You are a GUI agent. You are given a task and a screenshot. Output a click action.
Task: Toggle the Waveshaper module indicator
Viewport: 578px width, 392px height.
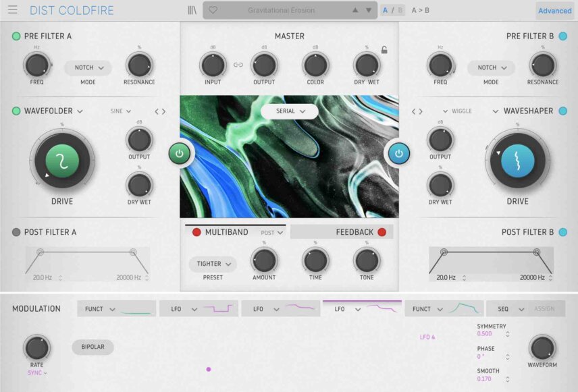pyautogui.click(x=563, y=111)
